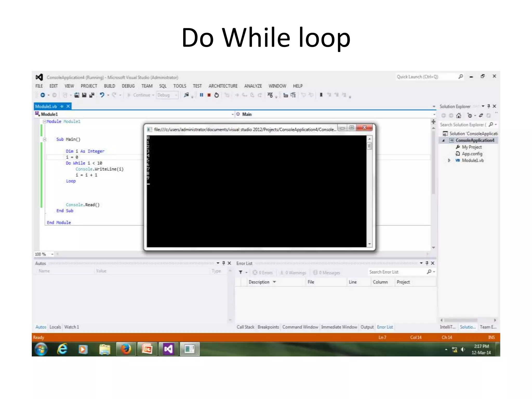Collapse the Module Module1 code region
The image size is (532, 399).
[x=44, y=121]
